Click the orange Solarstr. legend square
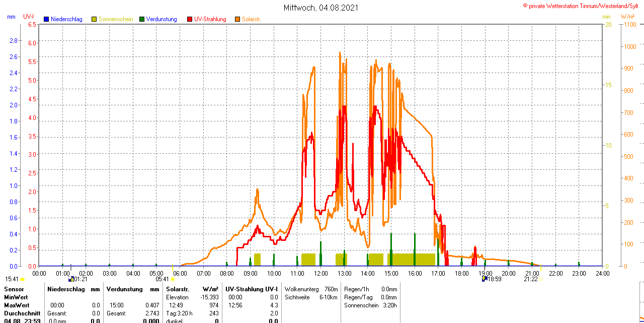The width and height of the screenshot is (644, 323). 237,19
